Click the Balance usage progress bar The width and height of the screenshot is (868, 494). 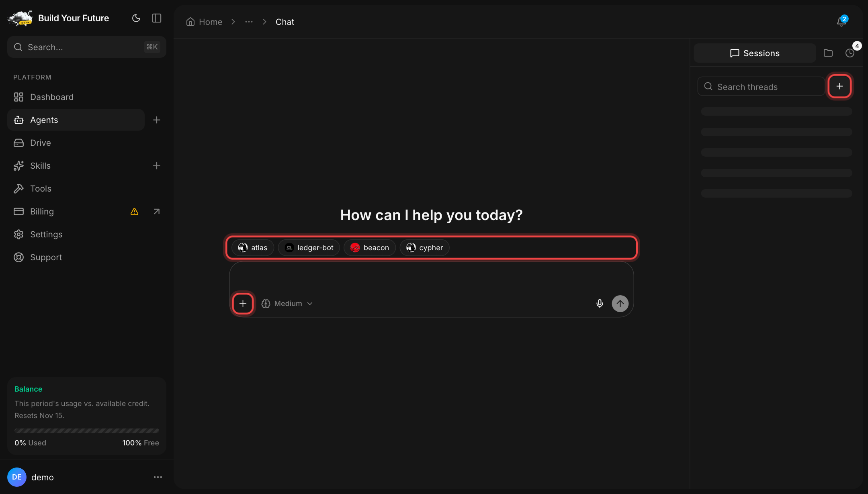[87, 431]
